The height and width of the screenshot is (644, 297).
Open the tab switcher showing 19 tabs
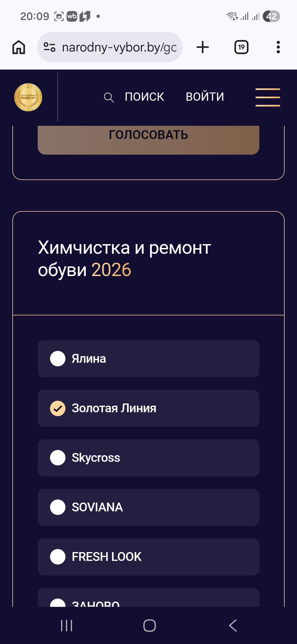pos(241,47)
